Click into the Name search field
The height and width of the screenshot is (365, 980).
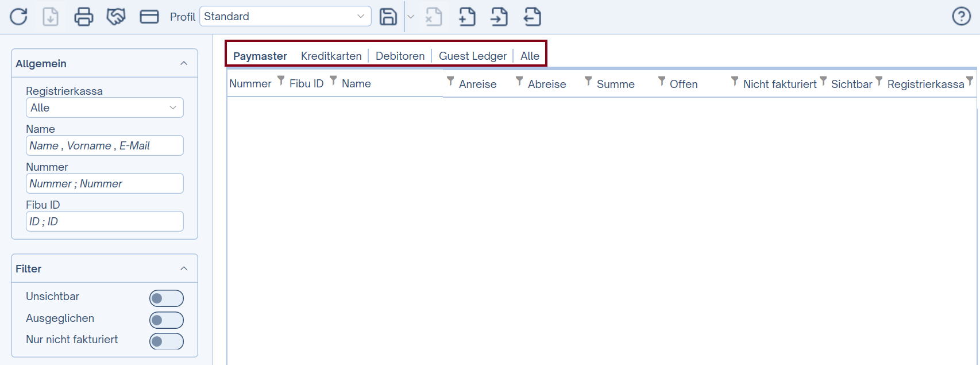[x=105, y=145]
